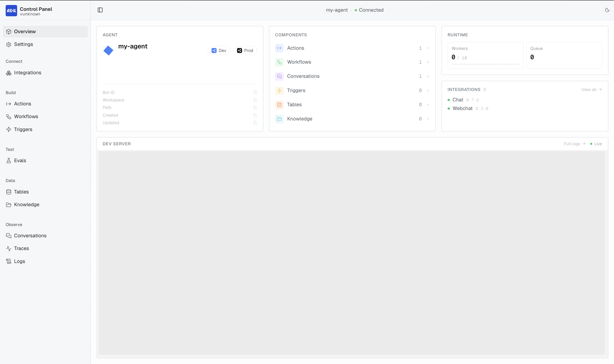Select Triggers in the Build section
This screenshot has width=614, height=364.
point(23,129)
